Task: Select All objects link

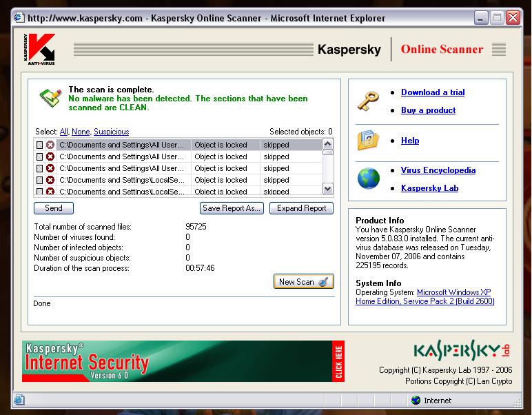Action: click(64, 132)
